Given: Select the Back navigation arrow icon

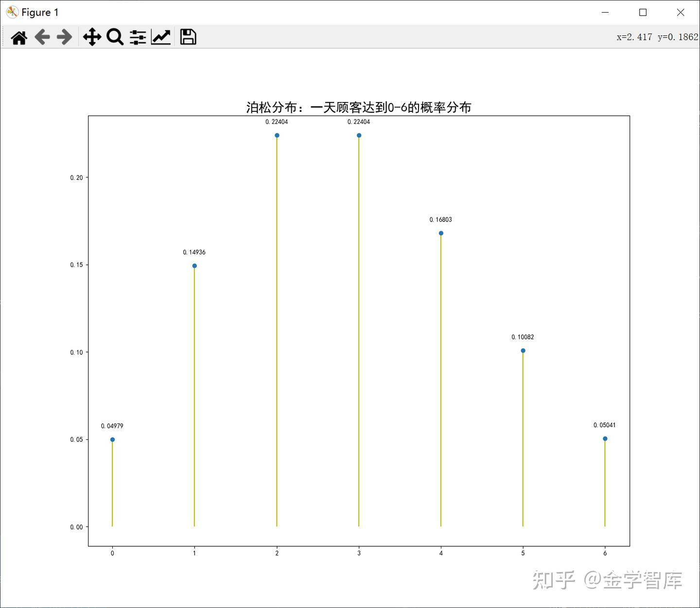Looking at the screenshot, I should coord(42,36).
